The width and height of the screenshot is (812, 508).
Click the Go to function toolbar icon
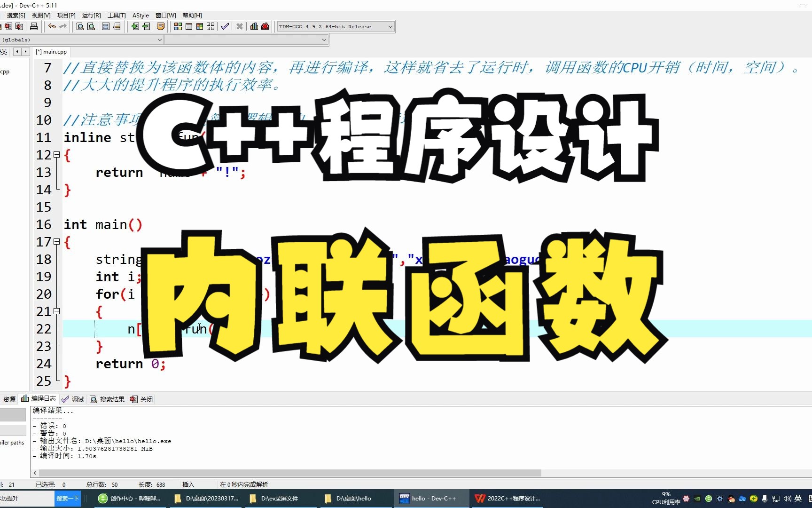(x=106, y=26)
